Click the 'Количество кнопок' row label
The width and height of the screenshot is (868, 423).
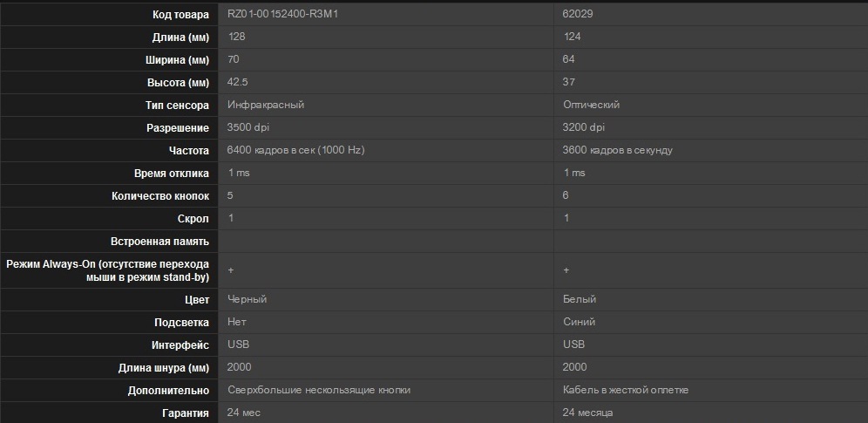click(x=160, y=196)
